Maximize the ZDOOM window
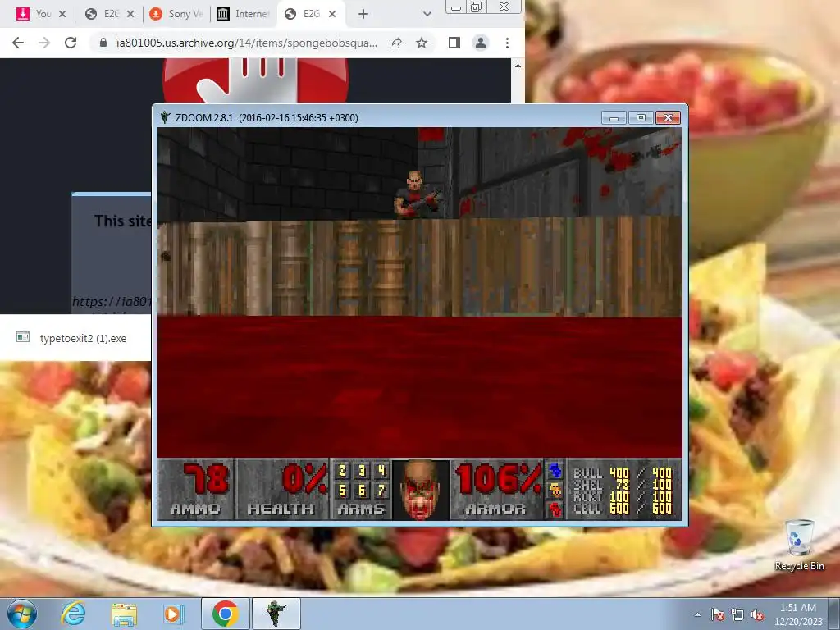This screenshot has width=840, height=630. click(x=641, y=117)
